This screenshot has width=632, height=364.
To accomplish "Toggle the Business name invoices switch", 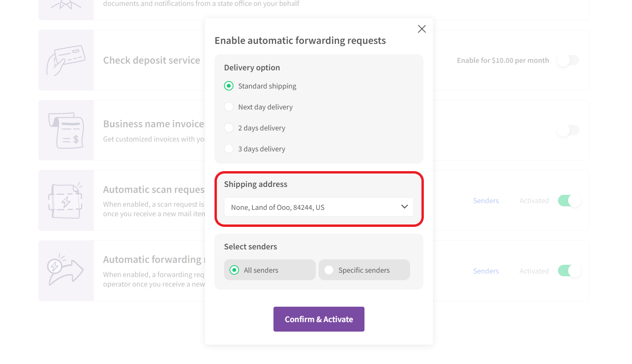I will click(x=568, y=130).
